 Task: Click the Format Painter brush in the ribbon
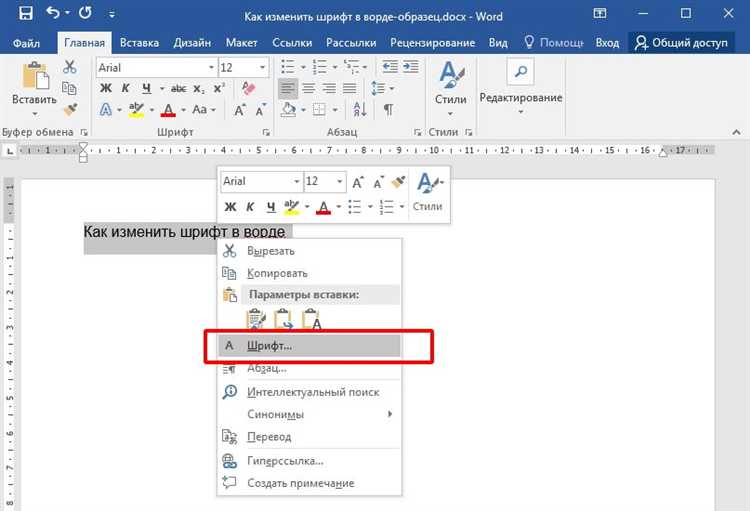tap(70, 110)
